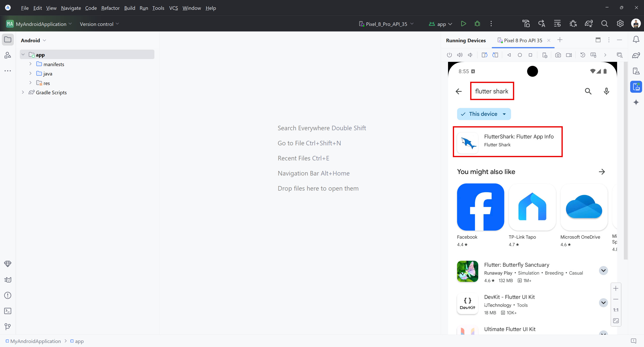Expand the manifests folder
This screenshot has height=347, width=644.
(30, 64)
